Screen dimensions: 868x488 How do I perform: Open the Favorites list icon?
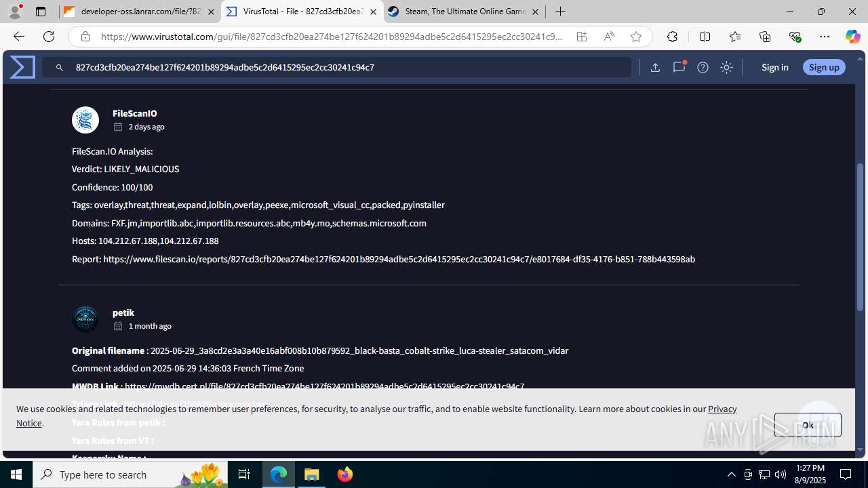tap(735, 37)
